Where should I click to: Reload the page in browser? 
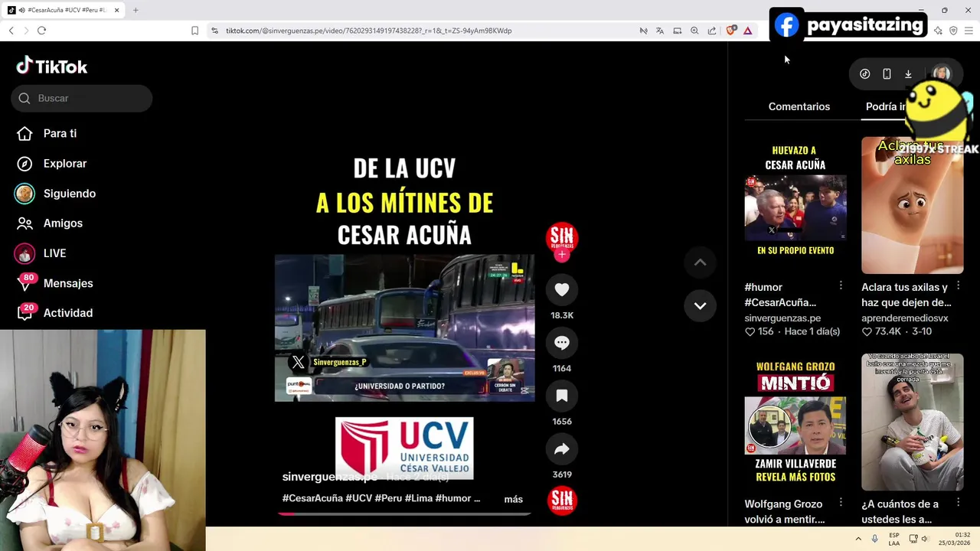[x=41, y=31]
